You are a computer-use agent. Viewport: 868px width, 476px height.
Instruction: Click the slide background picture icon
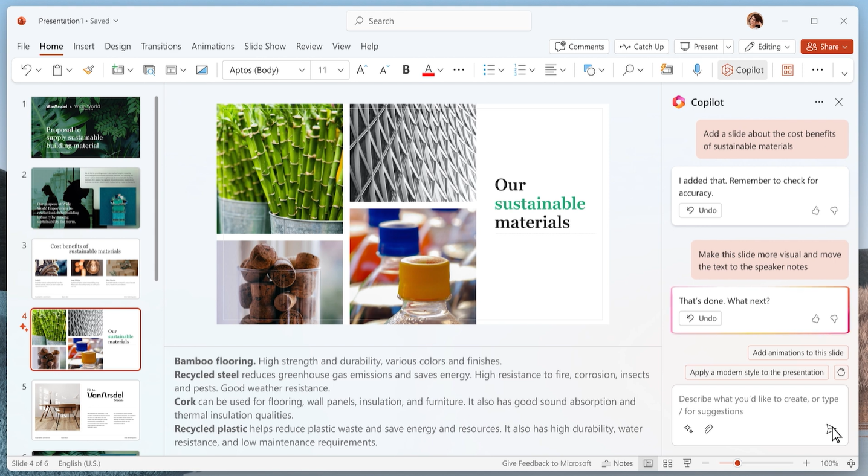point(202,70)
